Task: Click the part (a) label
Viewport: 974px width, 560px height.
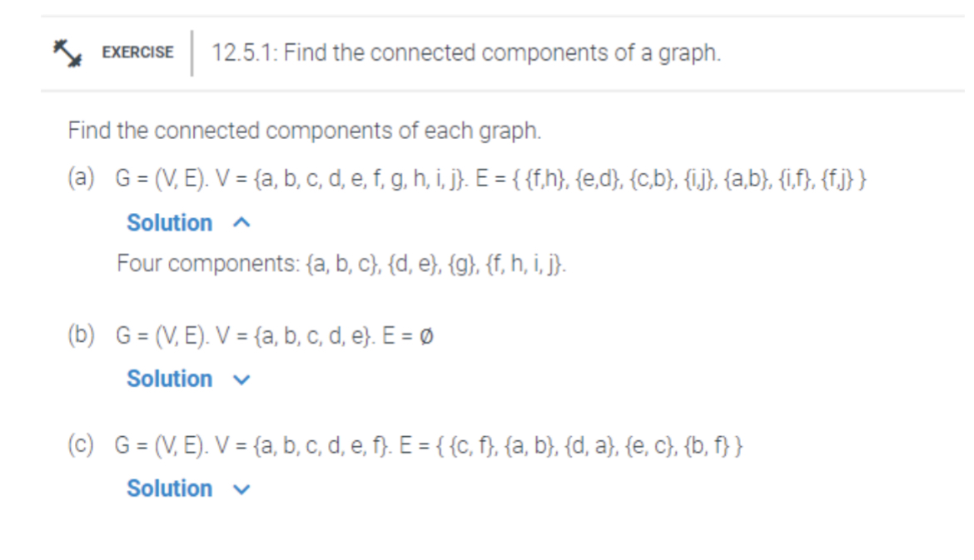Action: [x=81, y=176]
